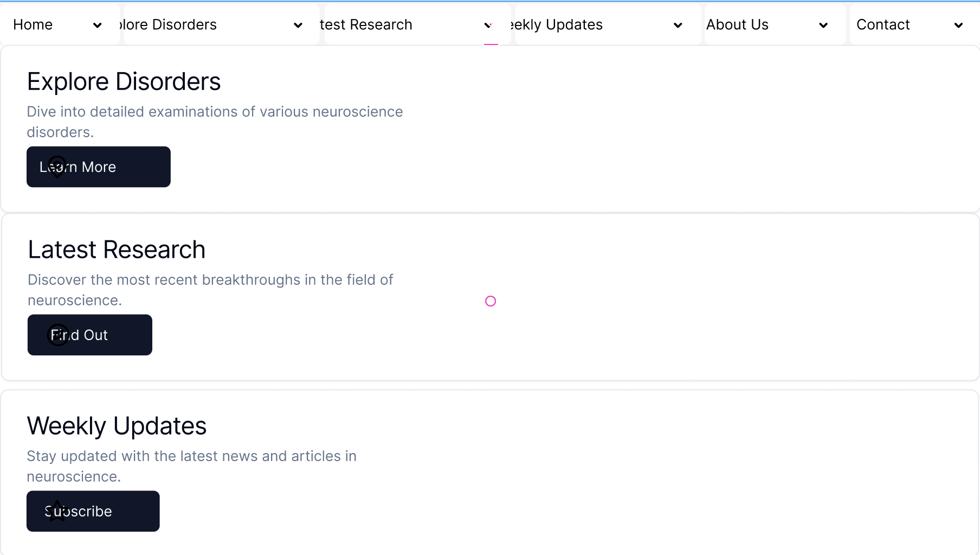980x555 pixels.
Task: Open the Contact menu
Action: tap(914, 25)
